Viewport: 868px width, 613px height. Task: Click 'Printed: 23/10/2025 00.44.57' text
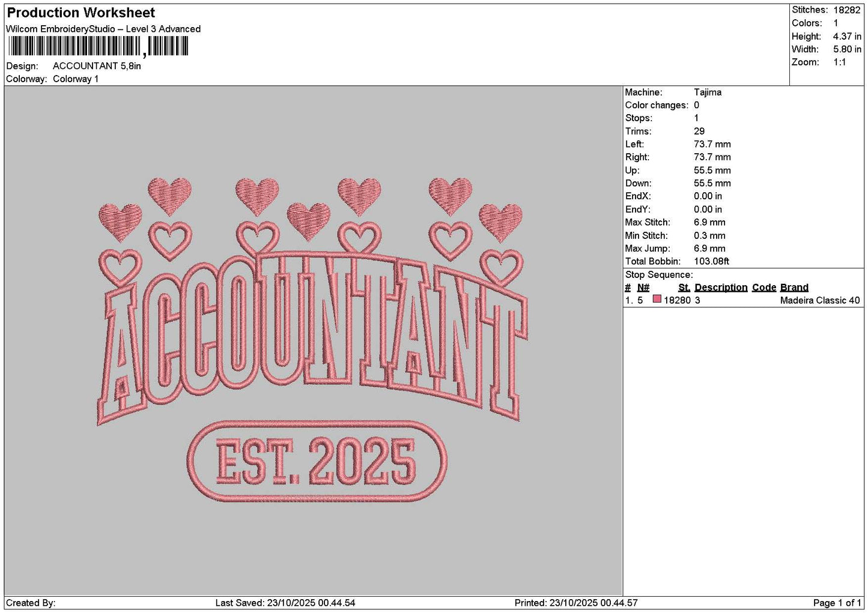click(x=576, y=603)
